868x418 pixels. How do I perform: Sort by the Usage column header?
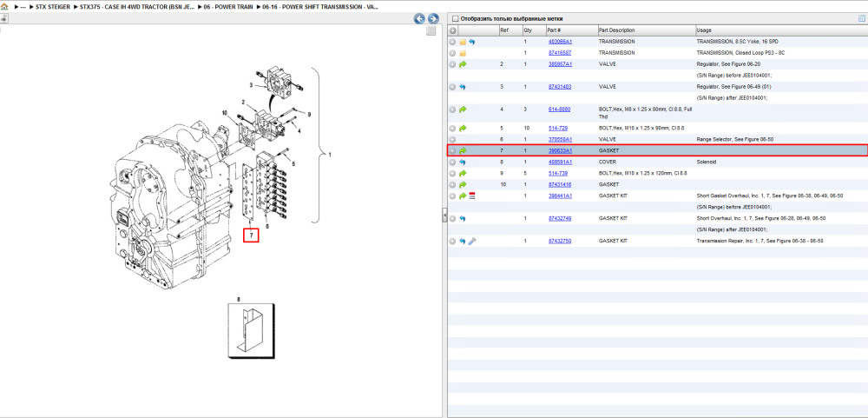click(x=704, y=30)
